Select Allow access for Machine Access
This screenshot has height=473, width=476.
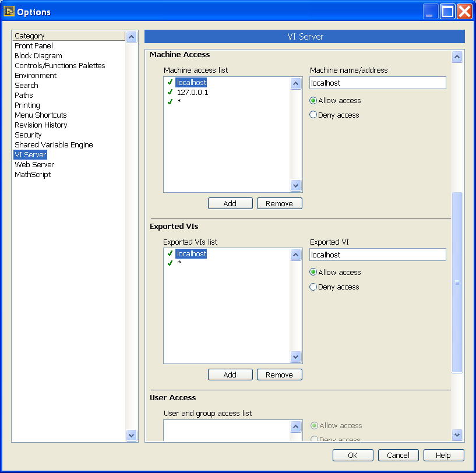point(313,101)
